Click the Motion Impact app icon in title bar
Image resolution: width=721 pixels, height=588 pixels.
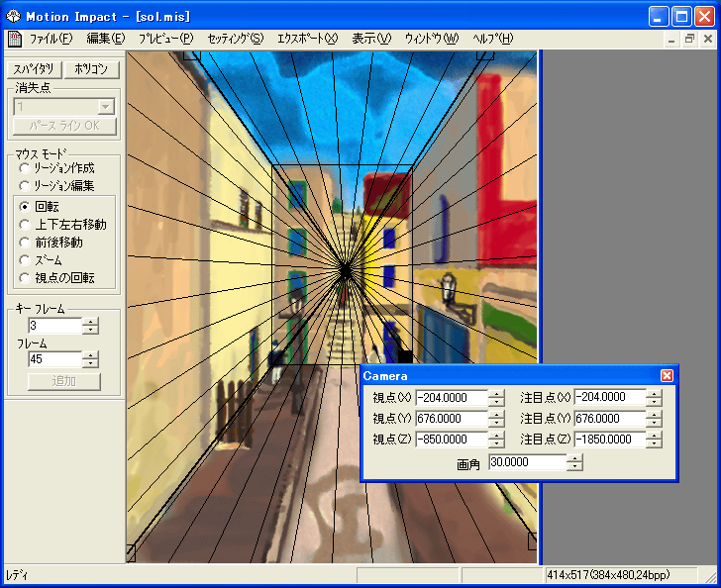pos(13,17)
